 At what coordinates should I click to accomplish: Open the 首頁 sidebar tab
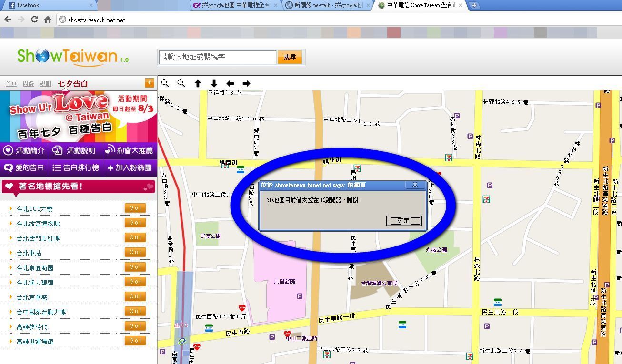pos(11,84)
